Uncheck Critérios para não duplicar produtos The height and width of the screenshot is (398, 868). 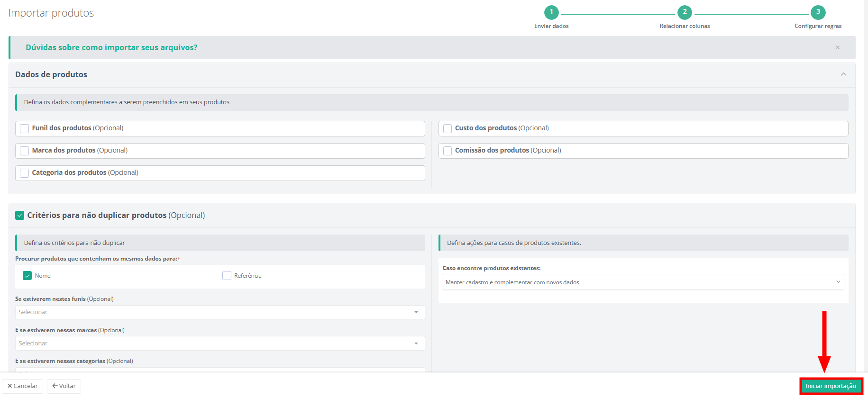[20, 216]
